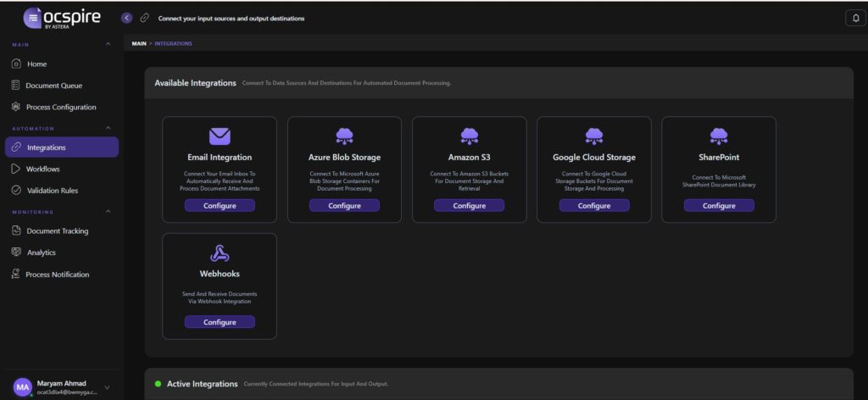Collapse the MAIN sidebar section
Screen dimensions: 868x400
pos(108,44)
